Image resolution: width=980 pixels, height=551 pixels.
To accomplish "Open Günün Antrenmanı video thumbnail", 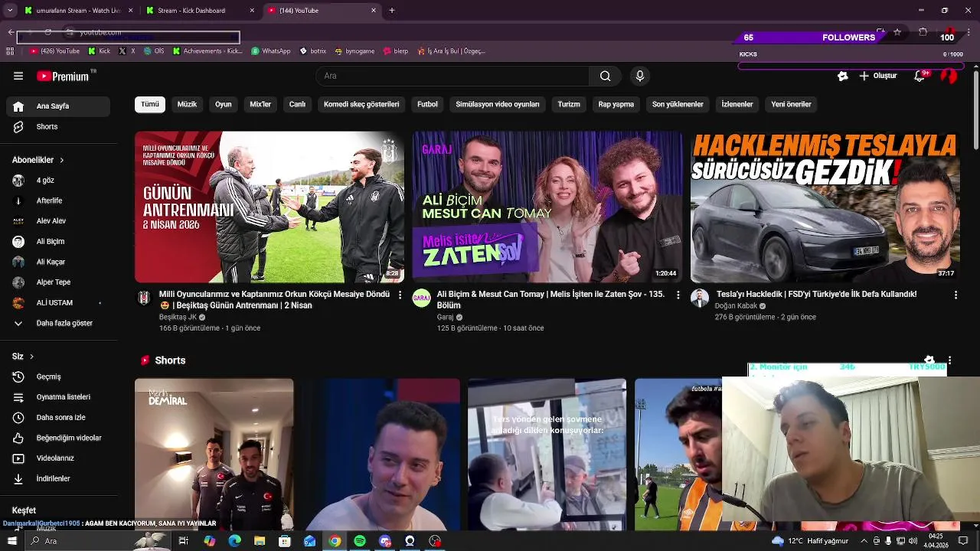I will click(x=269, y=207).
